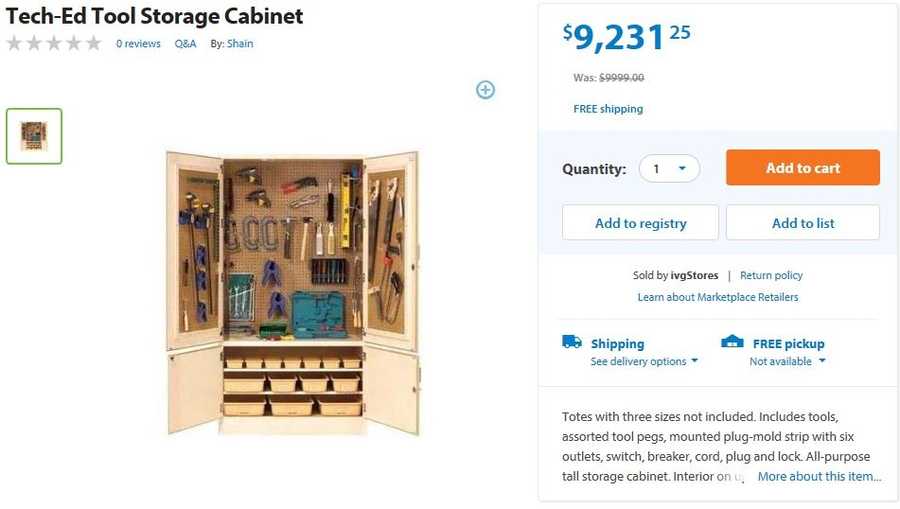This screenshot has width=900, height=509.
Task: Click Learn about Marketplace Retailers
Action: [717, 297]
